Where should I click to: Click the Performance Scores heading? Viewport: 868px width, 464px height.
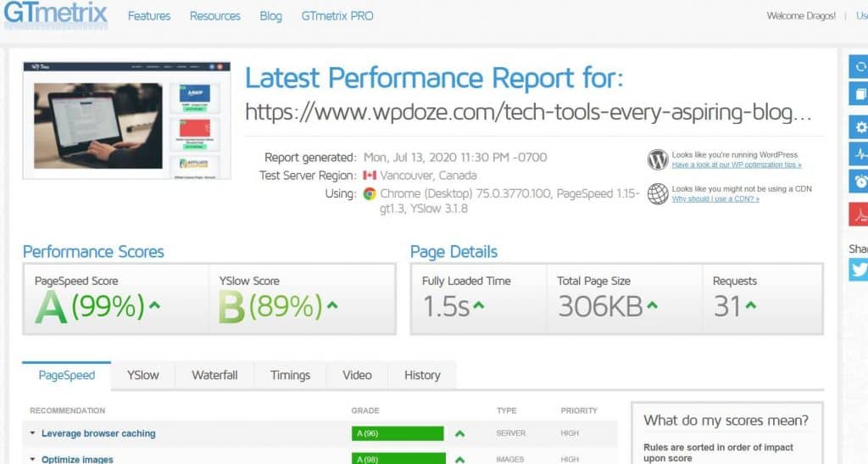click(93, 252)
